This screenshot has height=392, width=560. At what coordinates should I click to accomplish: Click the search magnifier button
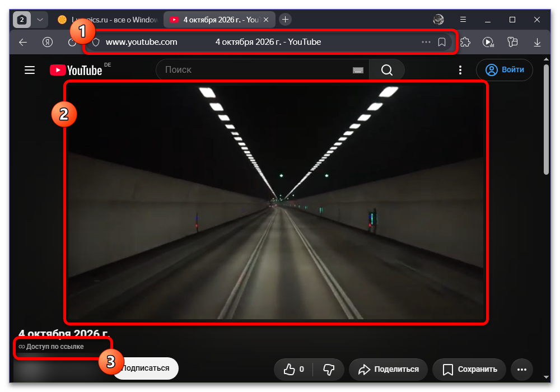(x=387, y=69)
